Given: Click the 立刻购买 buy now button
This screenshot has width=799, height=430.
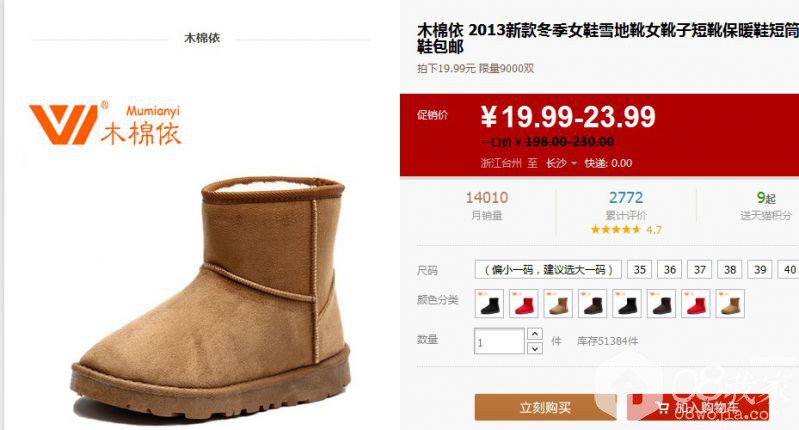Looking at the screenshot, I should pyautogui.click(x=545, y=407).
